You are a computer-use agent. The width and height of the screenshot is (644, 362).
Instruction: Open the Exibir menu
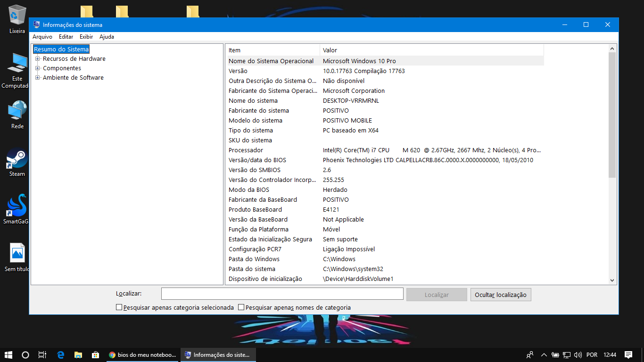(x=86, y=37)
